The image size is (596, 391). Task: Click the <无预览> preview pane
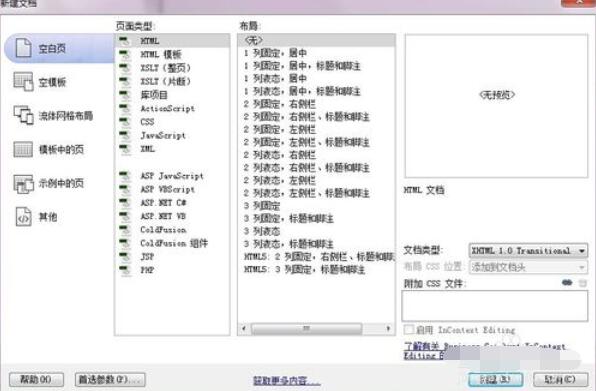496,106
